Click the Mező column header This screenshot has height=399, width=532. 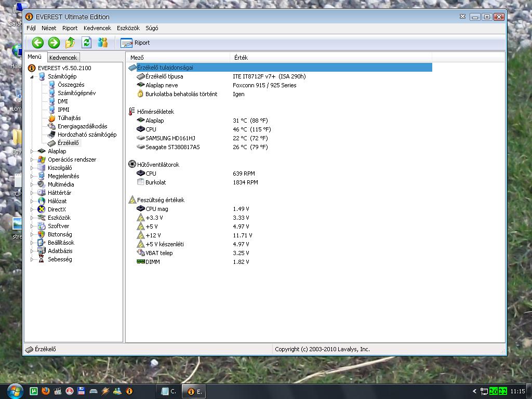137,58
